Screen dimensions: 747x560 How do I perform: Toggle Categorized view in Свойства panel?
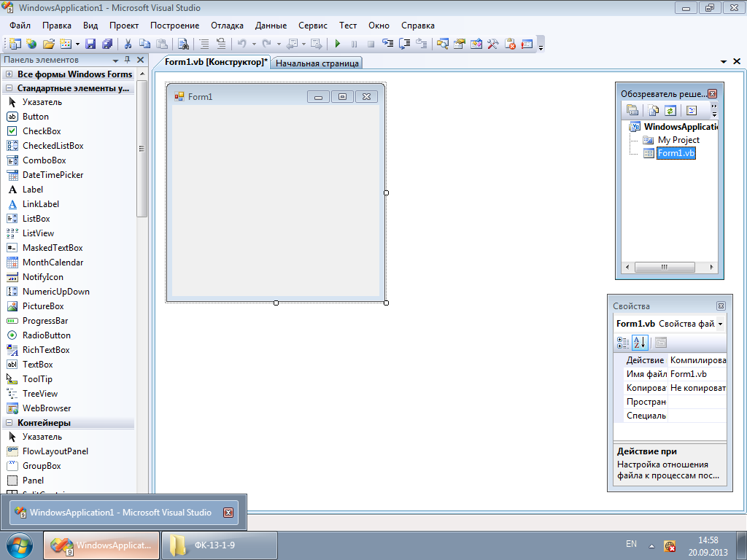(623, 343)
